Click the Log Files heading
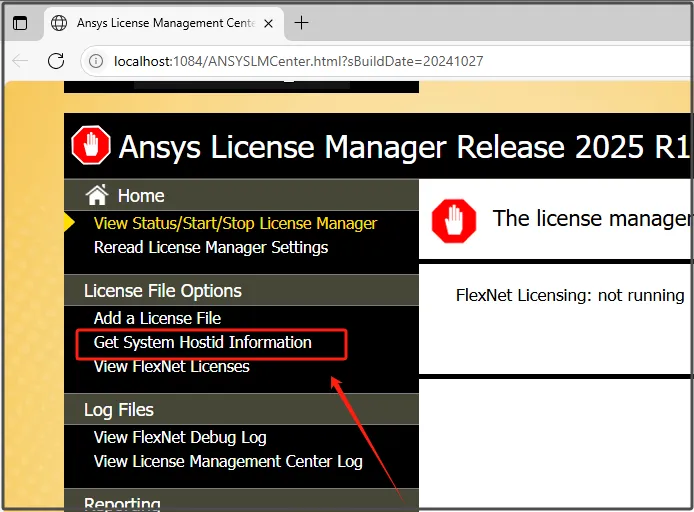The image size is (694, 512). click(x=119, y=410)
